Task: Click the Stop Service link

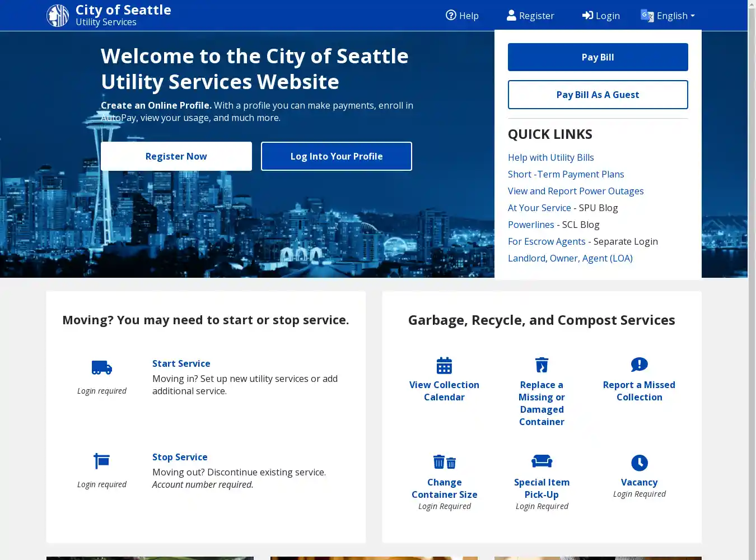Action: 180,457
